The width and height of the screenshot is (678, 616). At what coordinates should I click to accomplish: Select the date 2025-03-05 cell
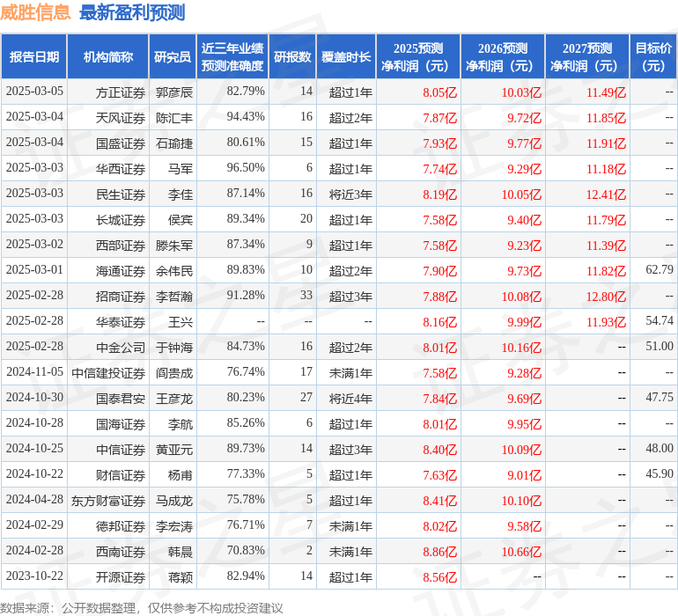pyautogui.click(x=34, y=92)
